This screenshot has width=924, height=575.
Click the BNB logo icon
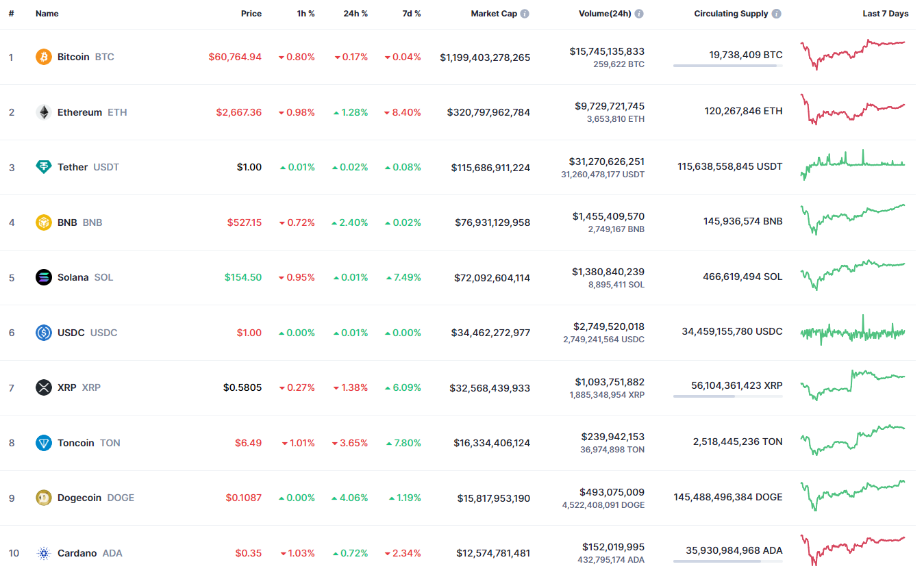[44, 222]
